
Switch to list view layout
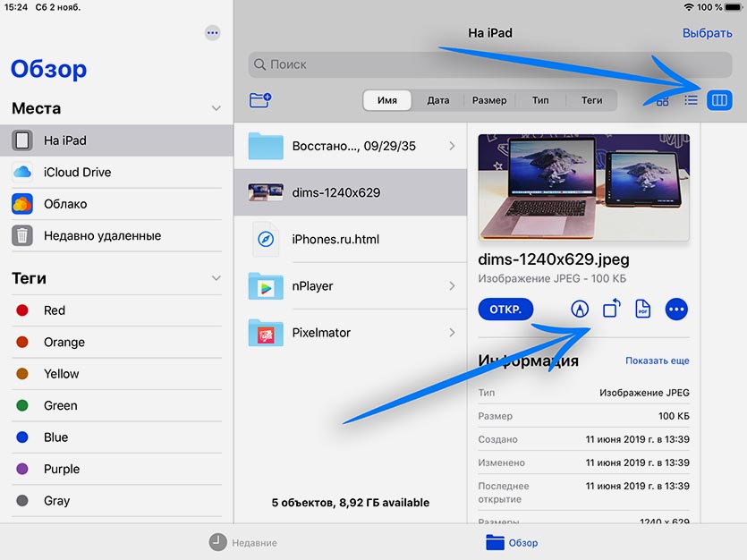point(691,100)
